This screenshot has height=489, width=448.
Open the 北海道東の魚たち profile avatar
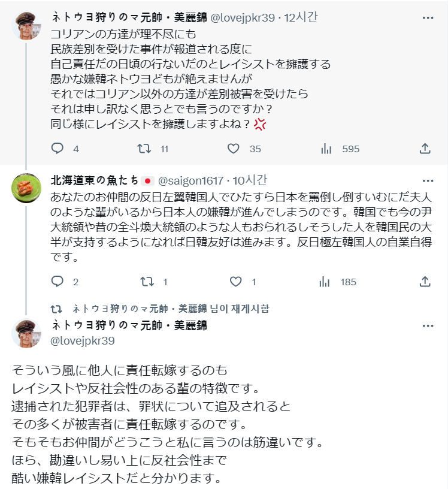(26, 188)
